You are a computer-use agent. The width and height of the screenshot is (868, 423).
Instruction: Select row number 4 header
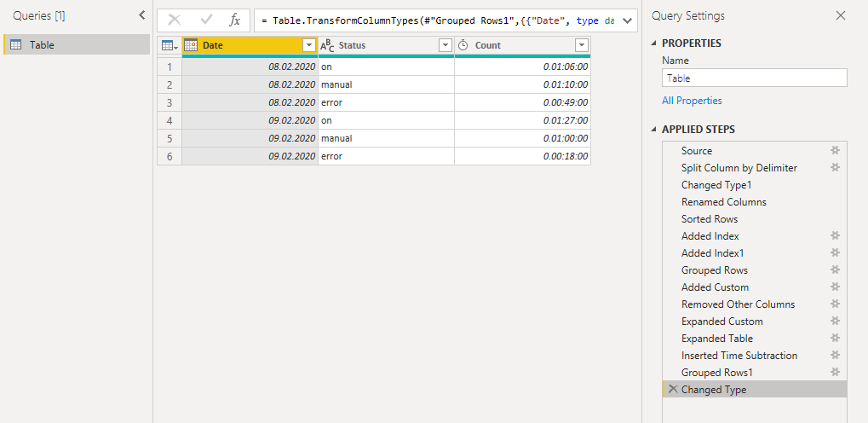[x=170, y=120]
